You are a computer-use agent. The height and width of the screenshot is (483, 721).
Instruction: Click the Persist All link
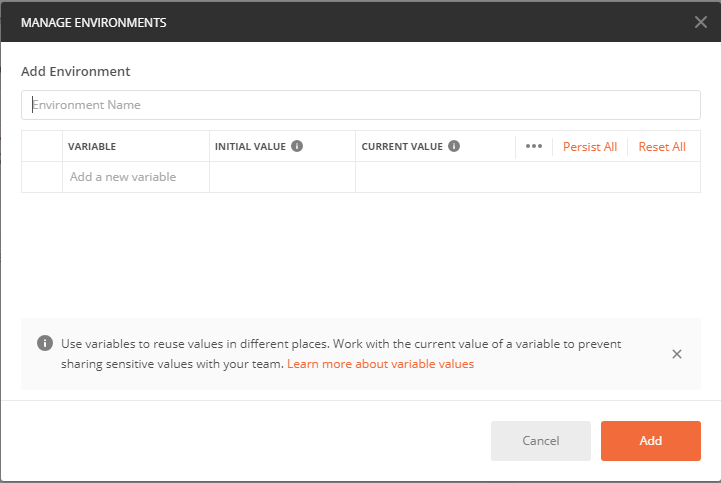590,147
